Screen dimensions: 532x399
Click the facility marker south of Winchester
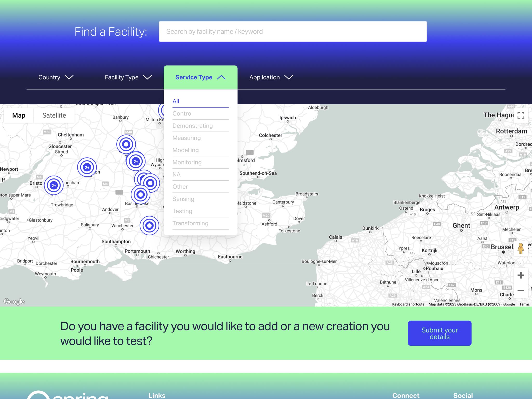coord(149,225)
